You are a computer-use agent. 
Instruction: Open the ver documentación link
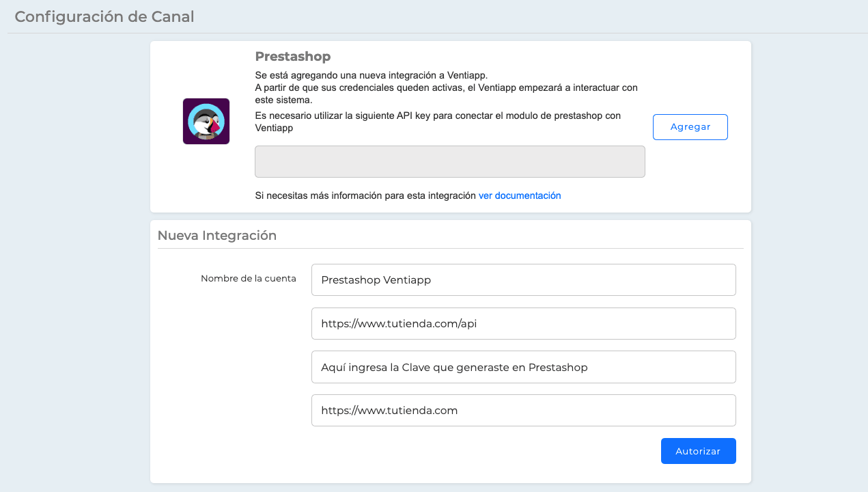click(520, 195)
